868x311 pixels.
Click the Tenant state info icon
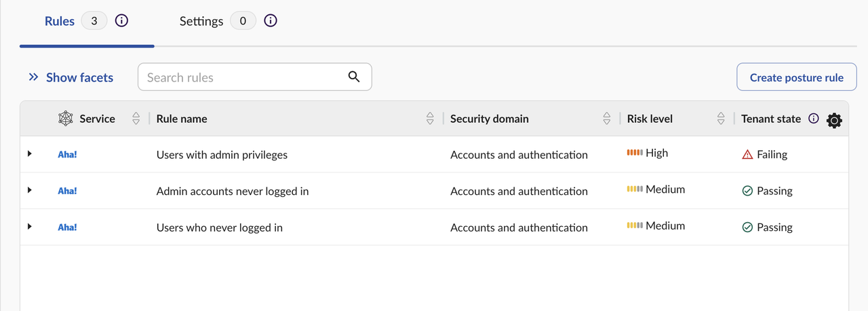tap(814, 118)
